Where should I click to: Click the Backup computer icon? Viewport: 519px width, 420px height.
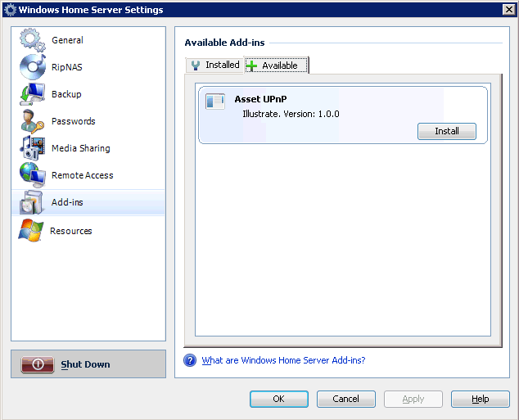(33, 94)
